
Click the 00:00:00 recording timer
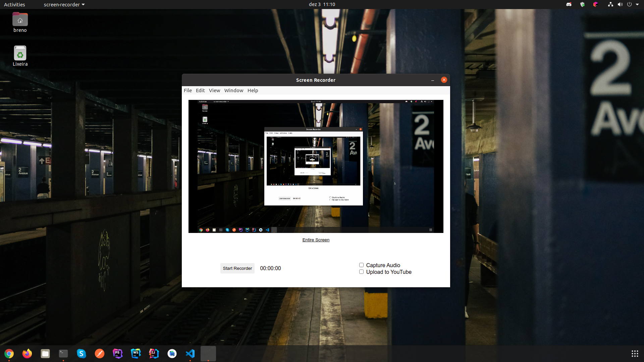point(270,268)
